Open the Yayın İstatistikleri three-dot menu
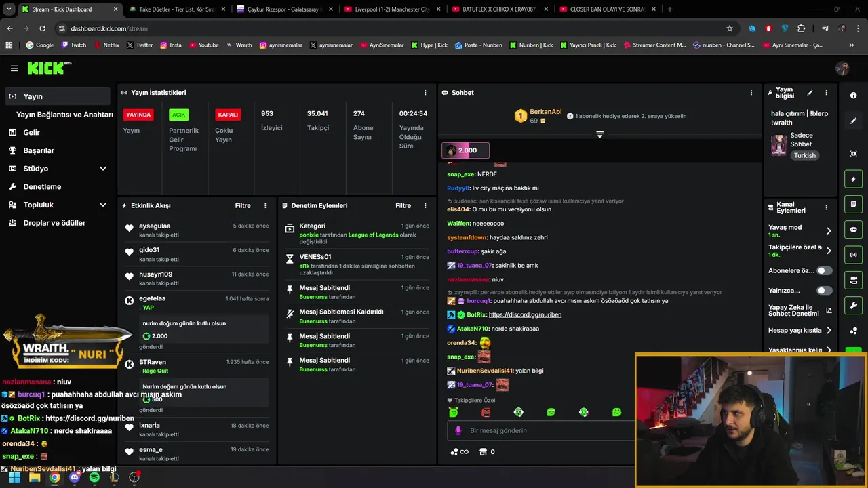Viewport: 868px width, 488px height. (425, 93)
